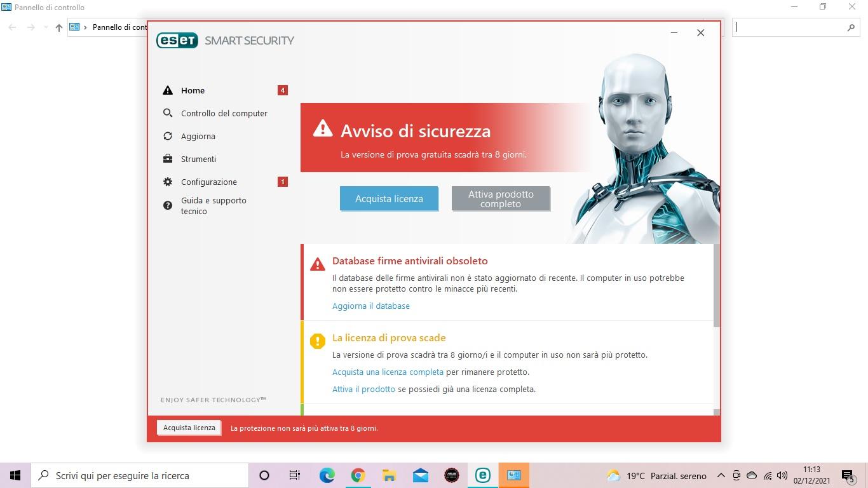Click the white warning icon in Avviso di sicurezza

coord(323,128)
